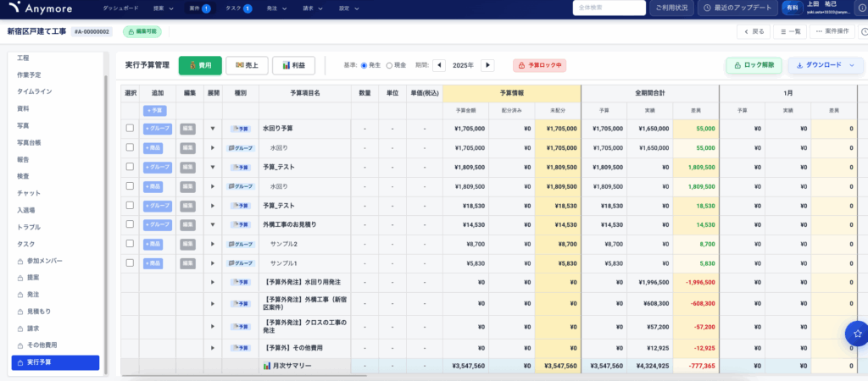
Task: Open タスク in top navigation
Action: coord(239,8)
